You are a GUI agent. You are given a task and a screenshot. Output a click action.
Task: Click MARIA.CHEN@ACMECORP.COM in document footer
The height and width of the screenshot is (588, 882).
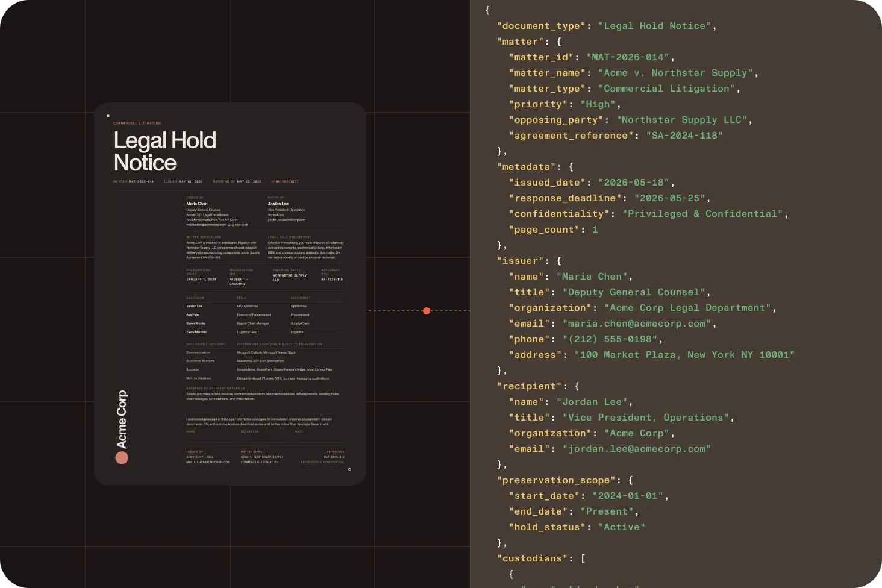click(208, 462)
